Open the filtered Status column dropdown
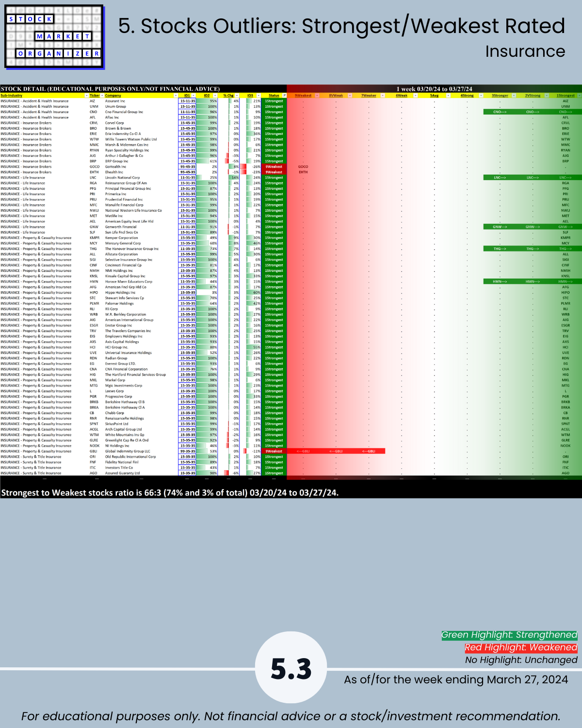 [284, 96]
